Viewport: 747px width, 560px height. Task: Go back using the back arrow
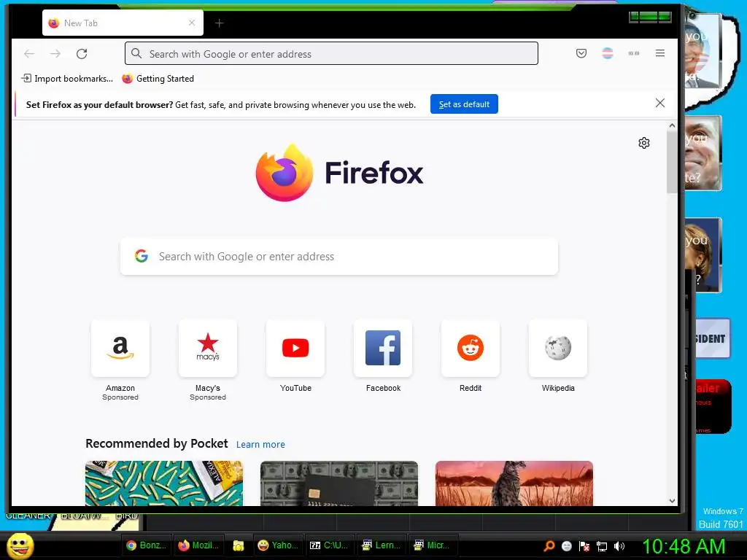[x=29, y=54]
